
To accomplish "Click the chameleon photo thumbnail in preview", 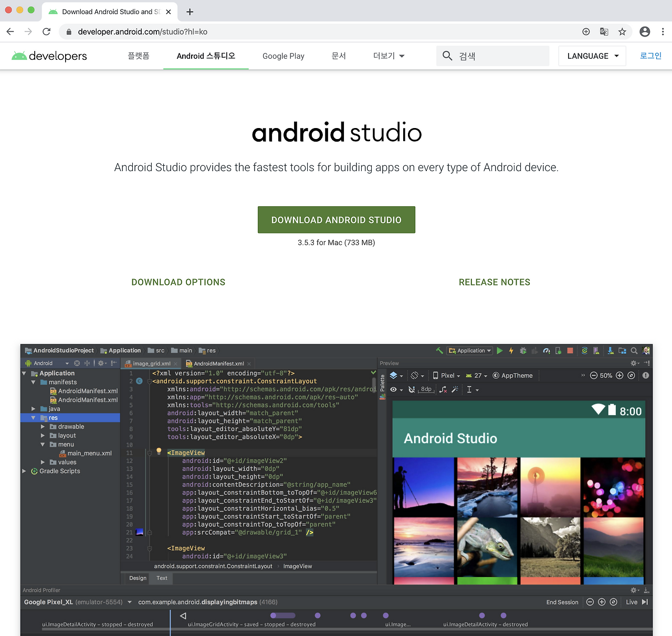I will pyautogui.click(x=487, y=547).
